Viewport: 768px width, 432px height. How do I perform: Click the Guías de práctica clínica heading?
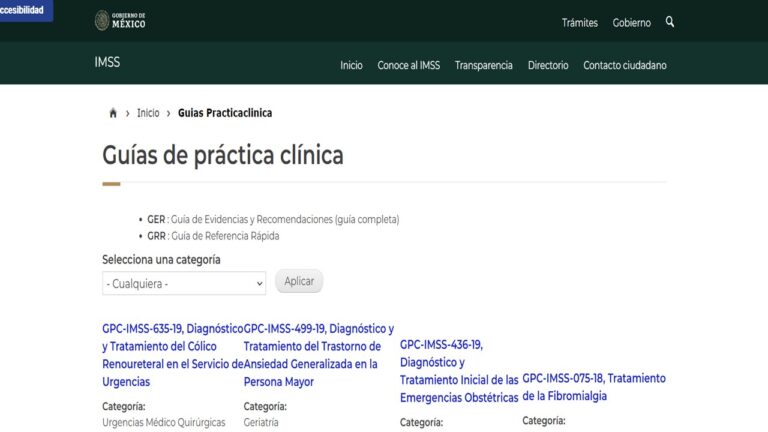(223, 155)
